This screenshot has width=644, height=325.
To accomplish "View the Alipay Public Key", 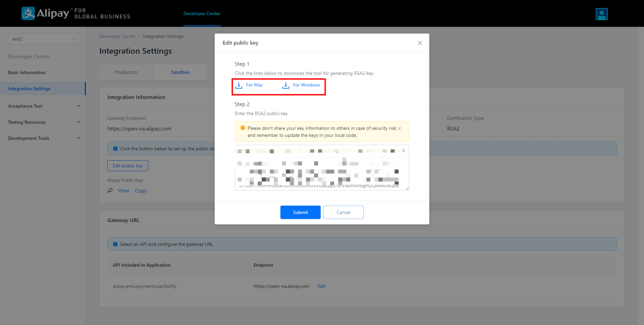I will coord(124,191).
